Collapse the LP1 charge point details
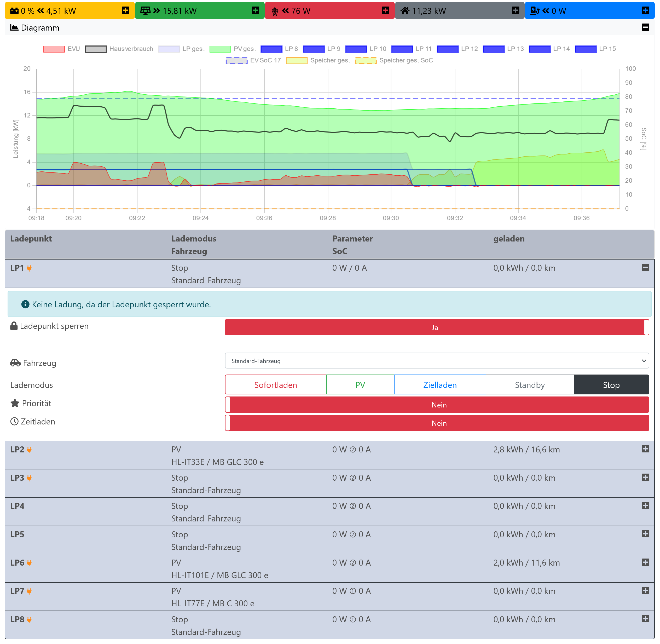The height and width of the screenshot is (644, 660). click(x=645, y=268)
